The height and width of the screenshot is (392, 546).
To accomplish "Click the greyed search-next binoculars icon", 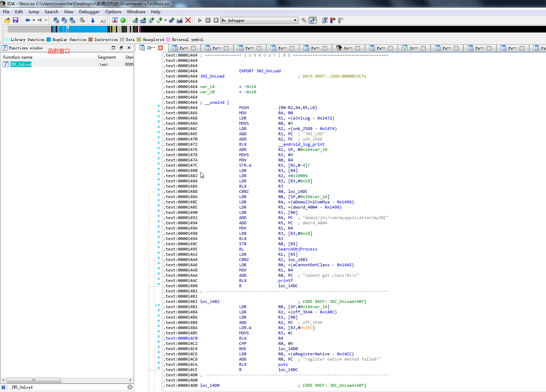I will (82, 20).
